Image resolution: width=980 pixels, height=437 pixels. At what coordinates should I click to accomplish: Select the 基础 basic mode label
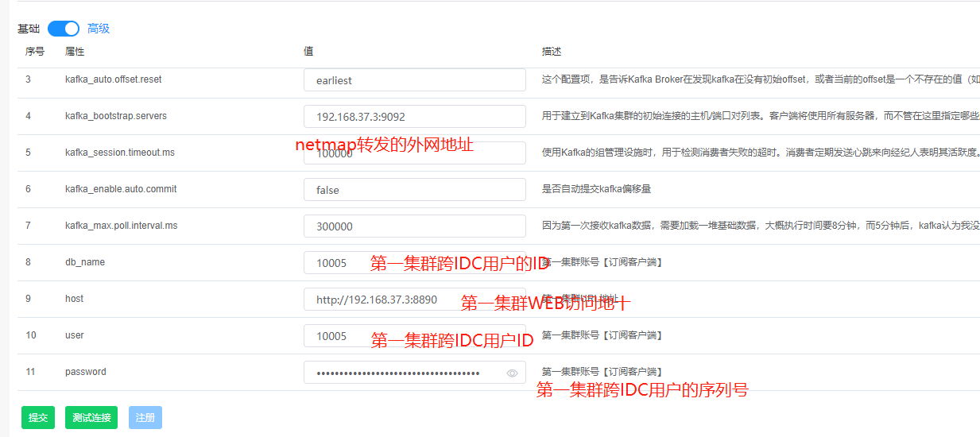click(x=29, y=29)
